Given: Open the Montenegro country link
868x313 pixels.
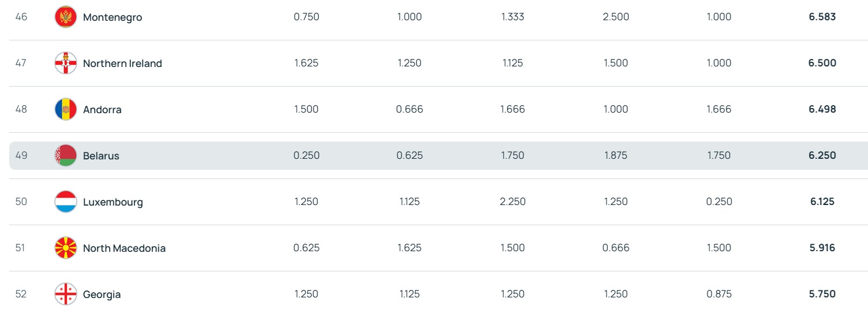Looking at the screenshot, I should (113, 17).
